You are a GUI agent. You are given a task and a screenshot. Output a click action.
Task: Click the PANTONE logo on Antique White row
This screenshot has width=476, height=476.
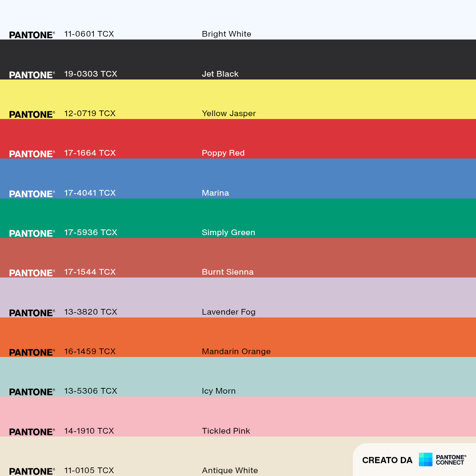(32, 471)
